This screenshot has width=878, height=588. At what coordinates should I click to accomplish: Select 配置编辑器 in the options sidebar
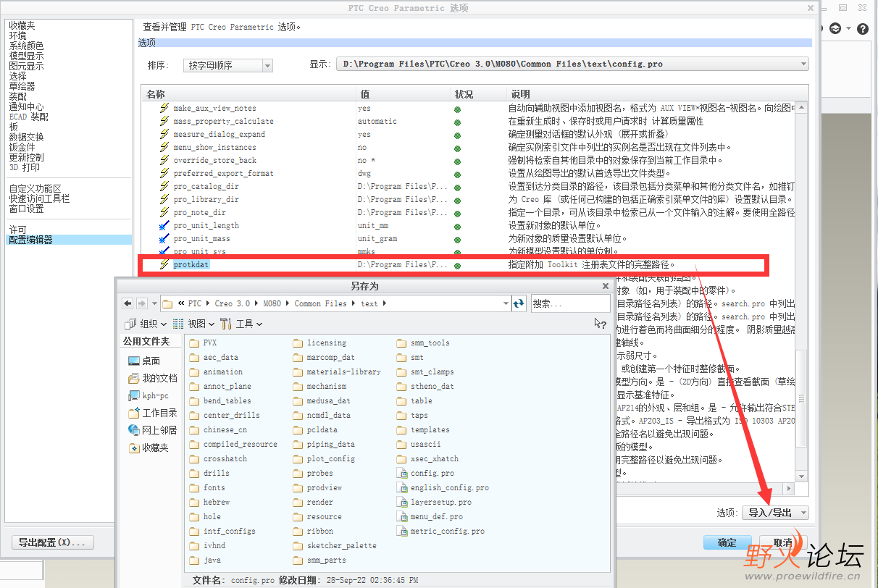69,240
